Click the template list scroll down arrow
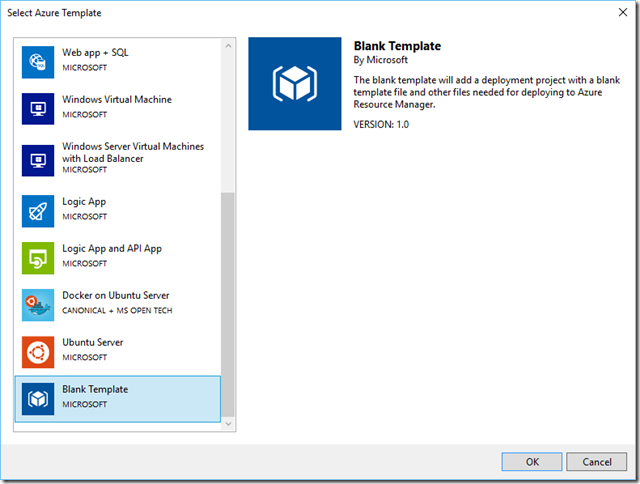The height and width of the screenshot is (484, 640). (x=228, y=424)
